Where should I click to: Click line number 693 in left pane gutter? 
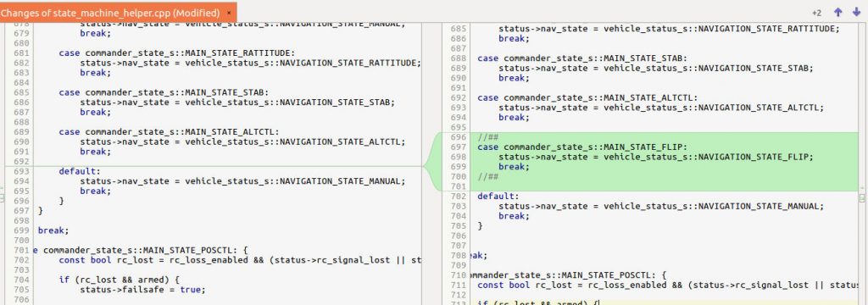click(x=21, y=172)
